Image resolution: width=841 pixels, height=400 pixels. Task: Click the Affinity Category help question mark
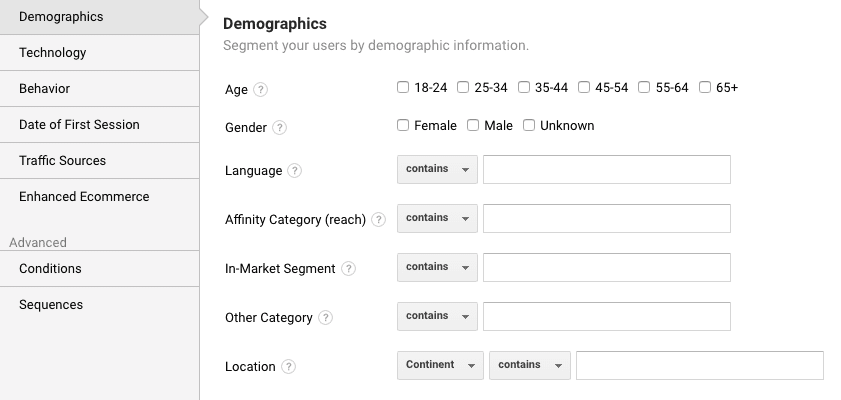(x=379, y=219)
